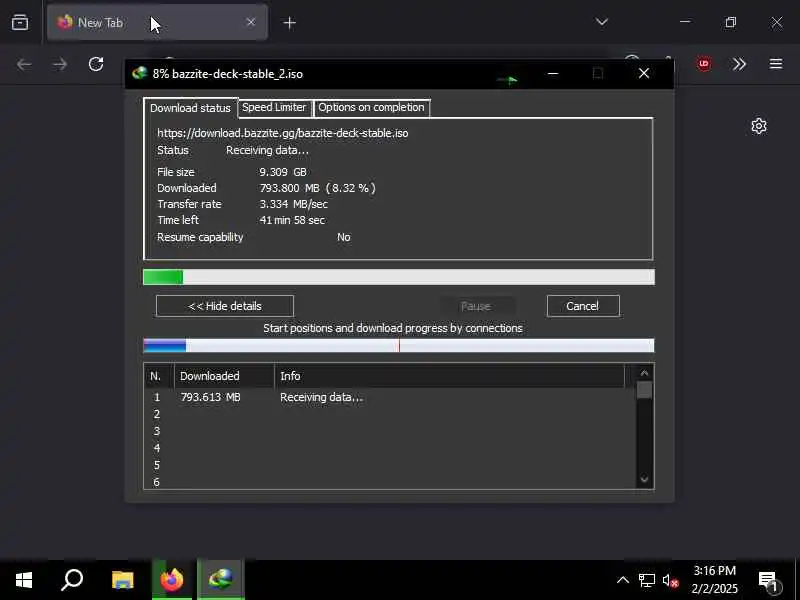Switch to the Speed Limiter tab
Viewport: 800px width, 600px height.
274,108
